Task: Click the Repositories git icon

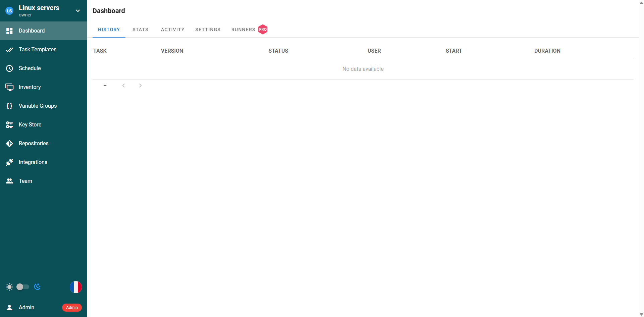Action: click(9, 144)
